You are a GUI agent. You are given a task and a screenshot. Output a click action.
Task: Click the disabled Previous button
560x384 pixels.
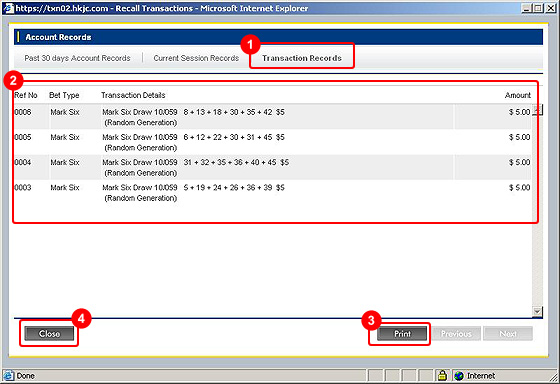click(x=456, y=334)
